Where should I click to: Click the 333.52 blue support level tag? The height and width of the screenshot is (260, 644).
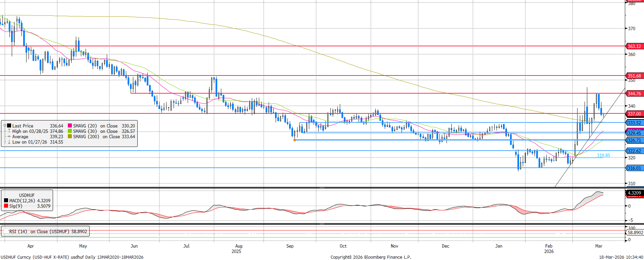(634, 123)
